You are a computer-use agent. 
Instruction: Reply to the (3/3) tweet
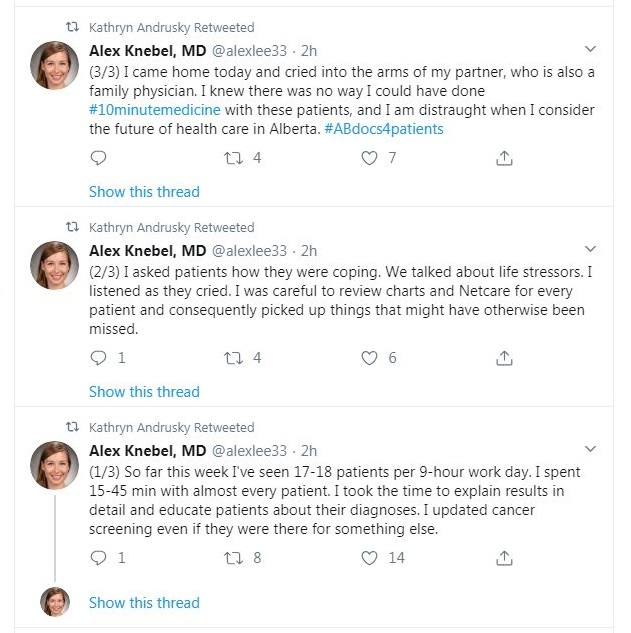point(98,158)
